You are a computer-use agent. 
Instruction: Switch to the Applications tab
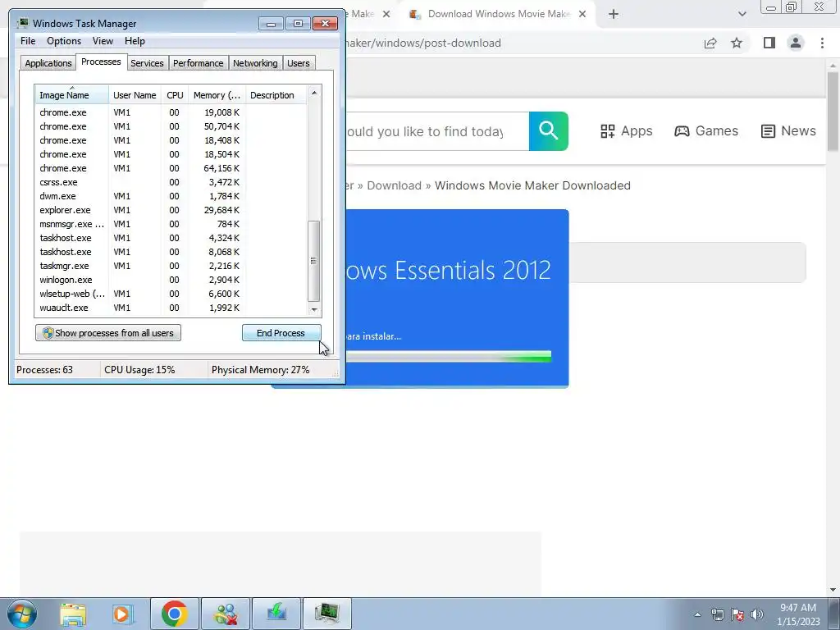tap(48, 63)
